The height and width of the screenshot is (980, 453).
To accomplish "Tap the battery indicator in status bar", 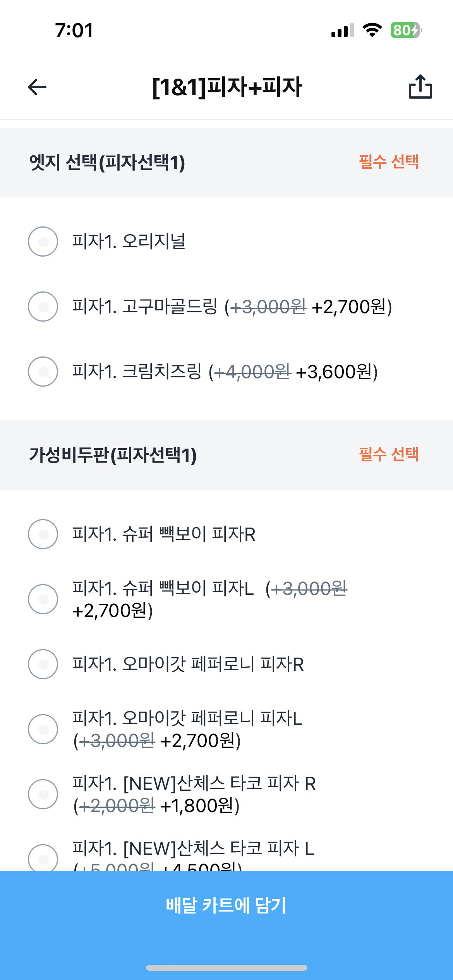I will pyautogui.click(x=406, y=30).
